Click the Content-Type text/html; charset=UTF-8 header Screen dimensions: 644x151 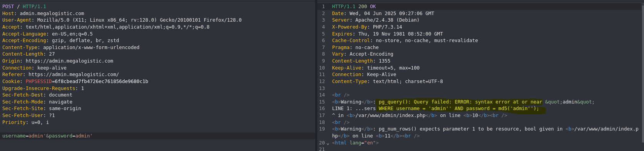pos(388,81)
